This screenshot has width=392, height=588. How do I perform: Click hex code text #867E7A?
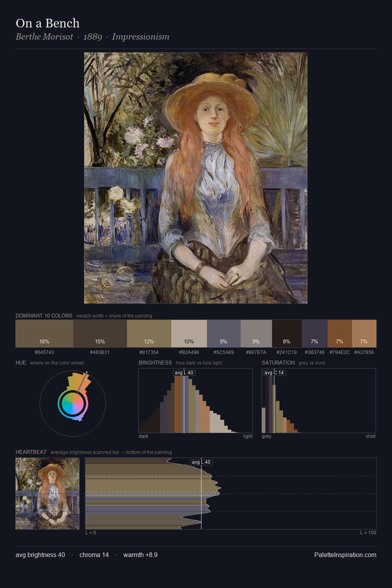pos(256,352)
